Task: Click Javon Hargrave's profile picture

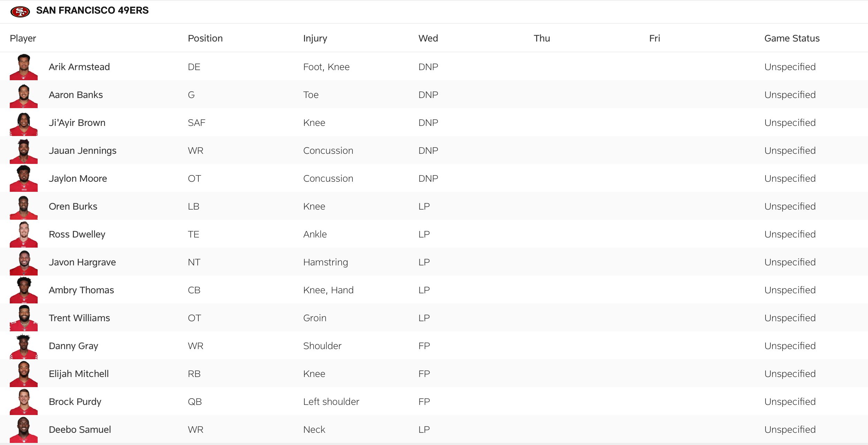Action: tap(23, 262)
